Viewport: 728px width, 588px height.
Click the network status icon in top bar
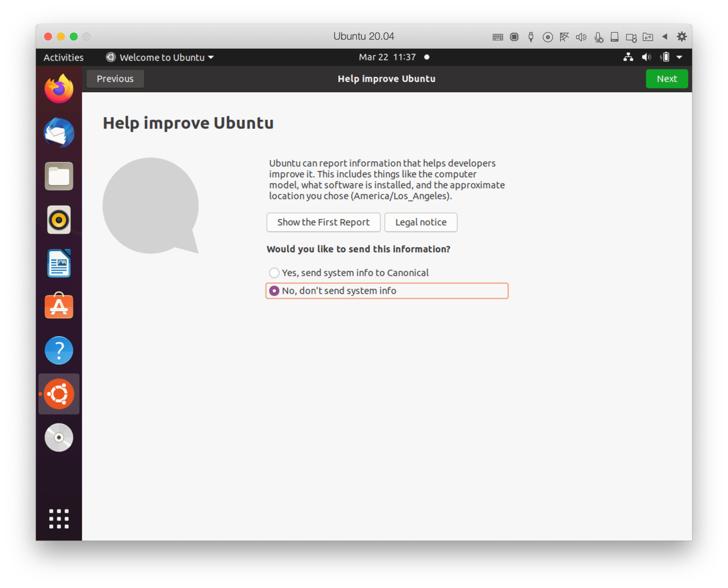(628, 57)
